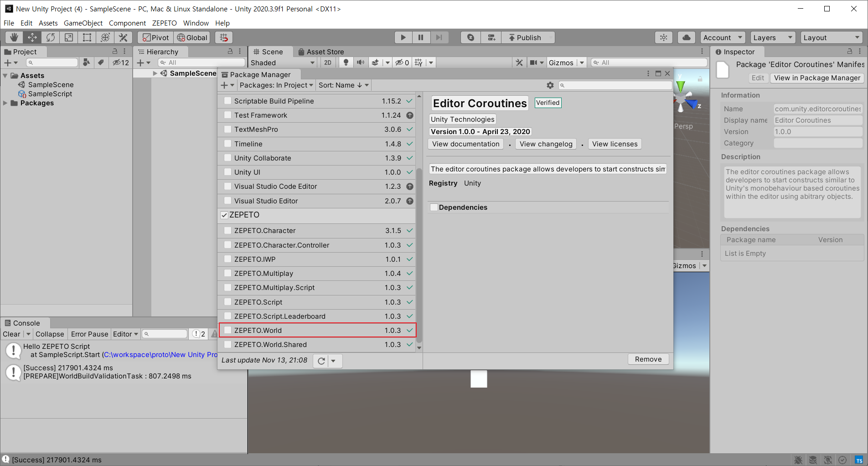The width and height of the screenshot is (868, 466).
Task: Check the TextMeshPro package checkbox
Action: pyautogui.click(x=227, y=129)
